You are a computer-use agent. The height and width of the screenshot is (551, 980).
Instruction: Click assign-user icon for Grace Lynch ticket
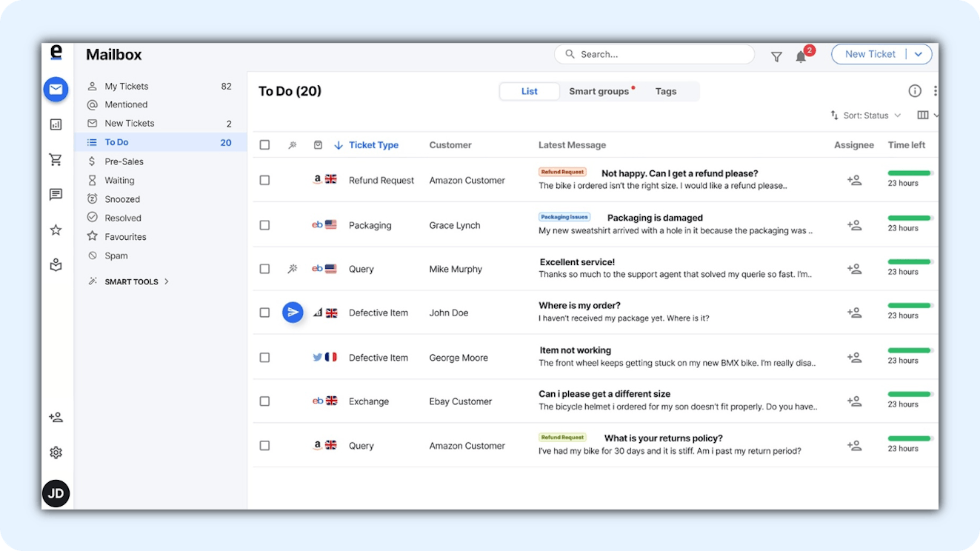(x=854, y=225)
